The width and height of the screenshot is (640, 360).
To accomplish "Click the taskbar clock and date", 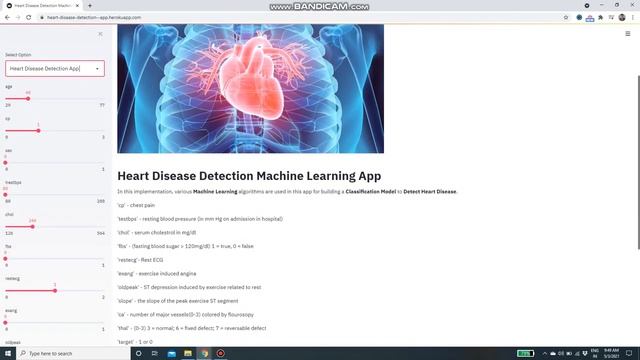I will pyautogui.click(x=611, y=353).
